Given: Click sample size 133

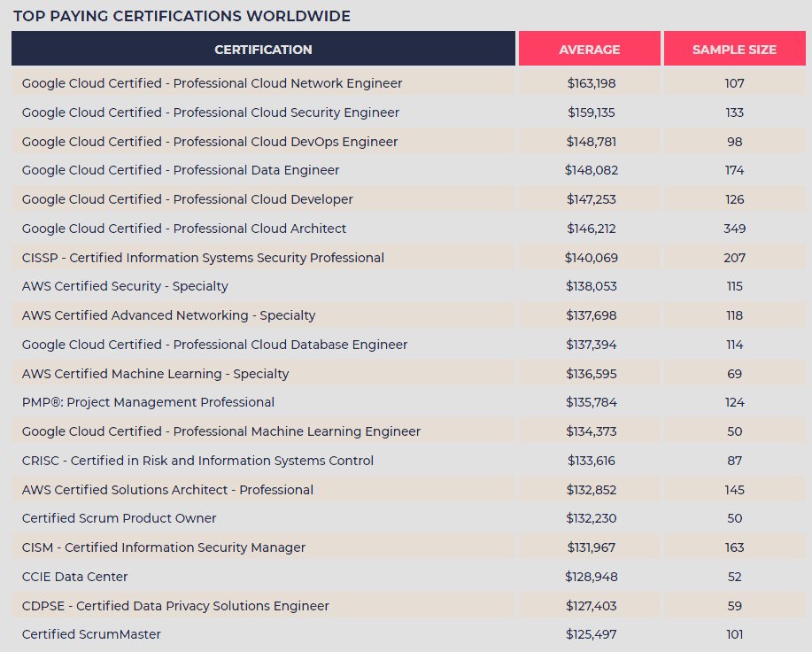Looking at the screenshot, I should (x=734, y=113).
